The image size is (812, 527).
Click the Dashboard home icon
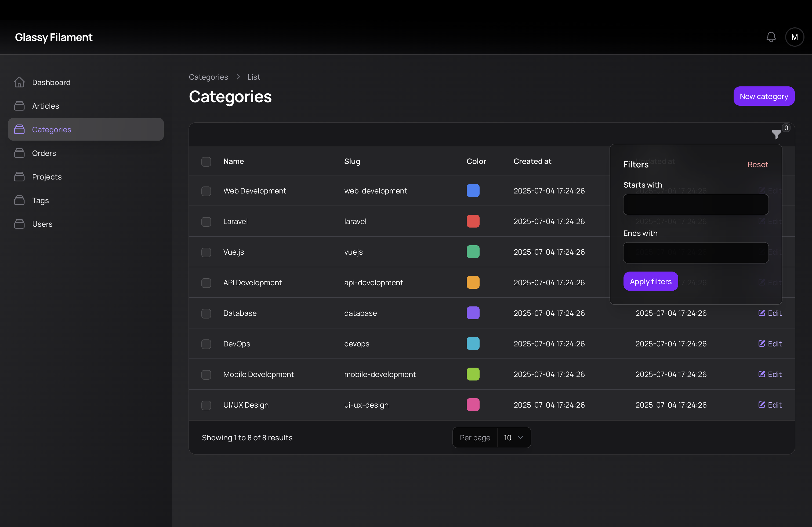[19, 82]
